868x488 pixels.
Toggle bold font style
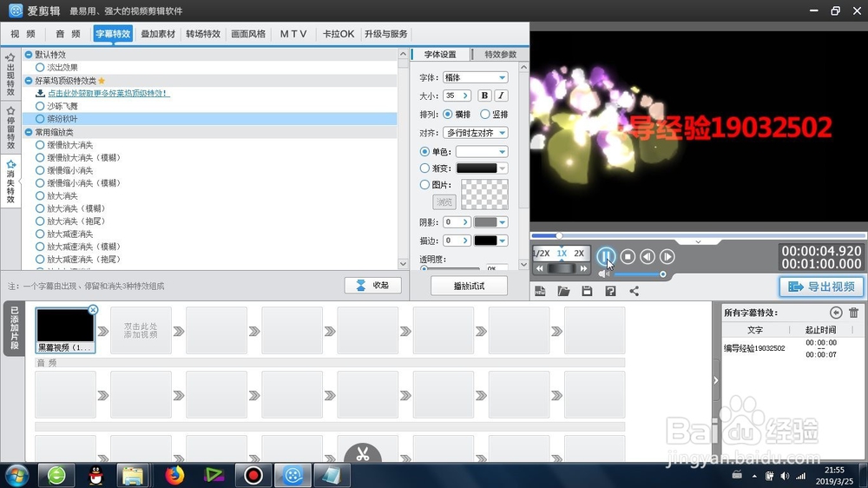coord(484,96)
